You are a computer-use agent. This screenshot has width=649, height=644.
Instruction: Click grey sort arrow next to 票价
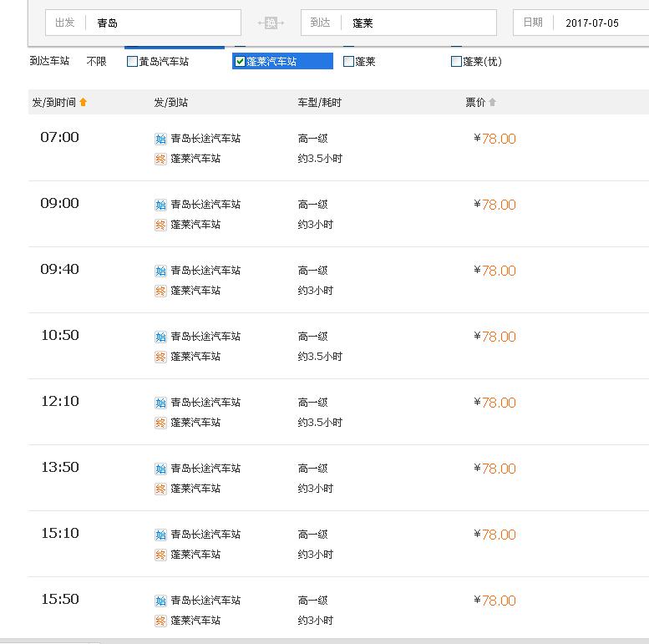tap(492, 102)
